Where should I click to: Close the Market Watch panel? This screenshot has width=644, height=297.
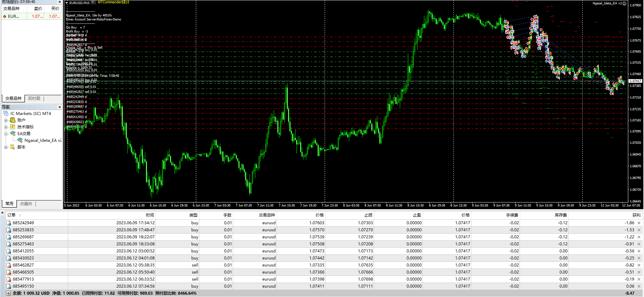coord(60,2)
